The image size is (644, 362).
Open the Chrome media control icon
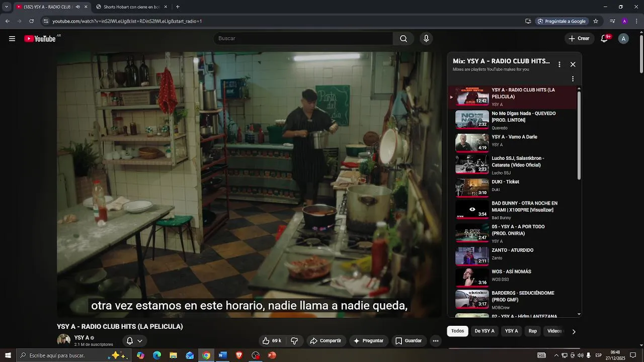(x=612, y=21)
